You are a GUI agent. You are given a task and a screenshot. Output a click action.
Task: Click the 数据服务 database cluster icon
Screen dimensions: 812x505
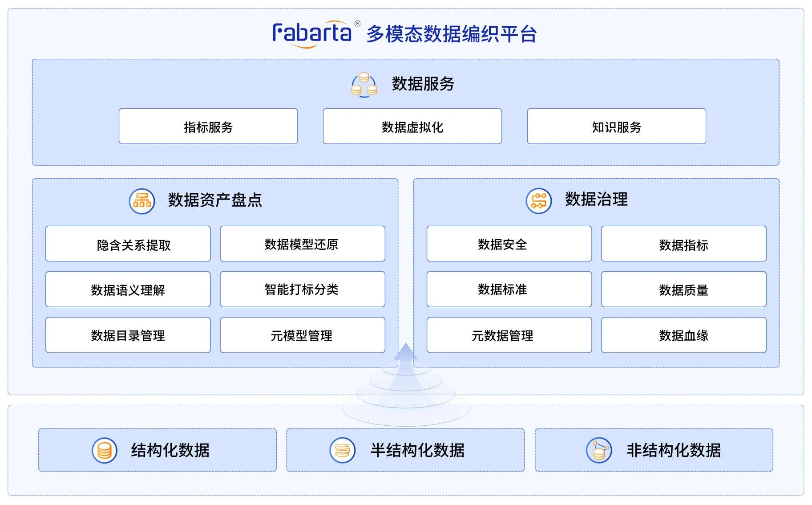coord(364,85)
